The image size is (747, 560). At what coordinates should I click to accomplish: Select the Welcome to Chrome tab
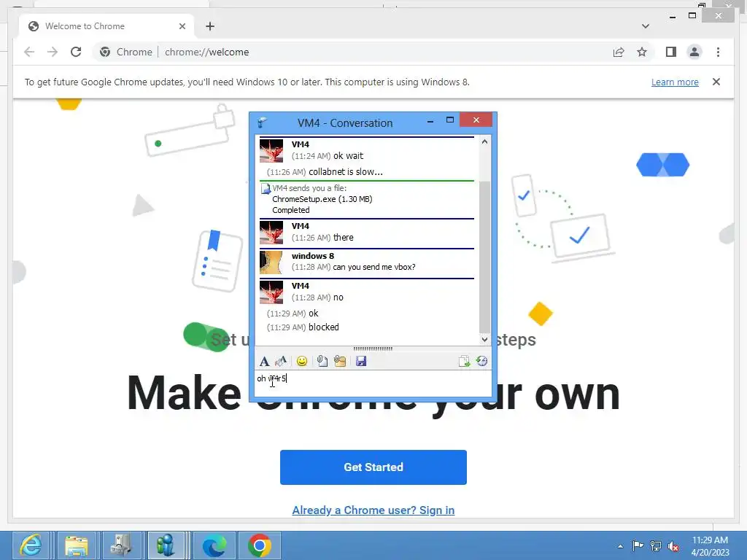pyautogui.click(x=107, y=26)
